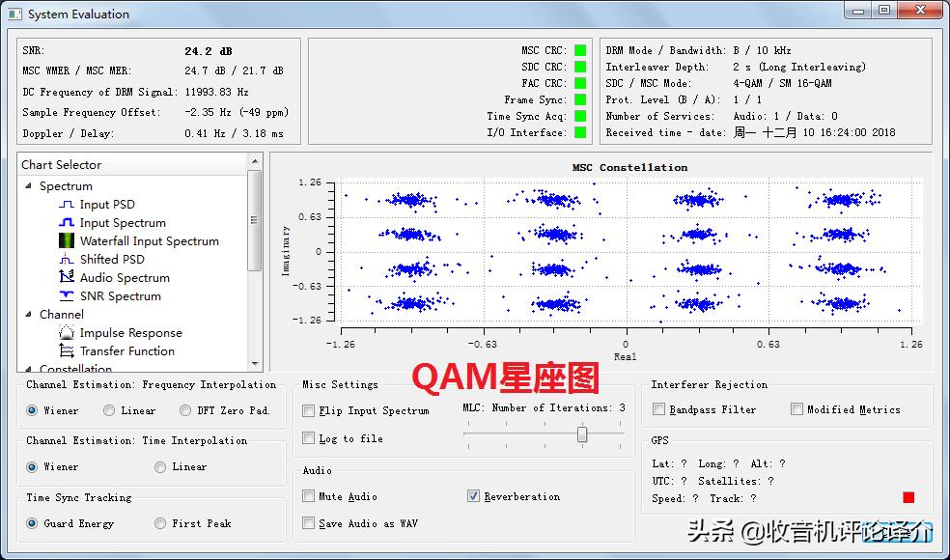Screen dimensions: 950x560
Task: Click the MLC iterations slider handle
Action: [x=582, y=434]
